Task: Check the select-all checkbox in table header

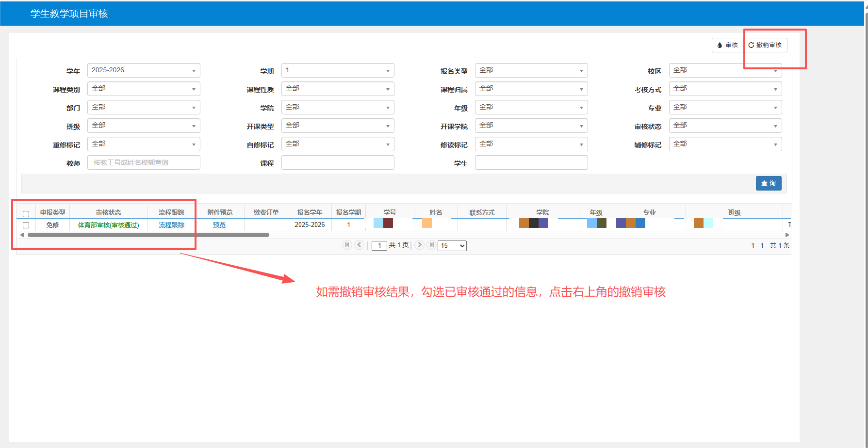Action: click(26, 214)
